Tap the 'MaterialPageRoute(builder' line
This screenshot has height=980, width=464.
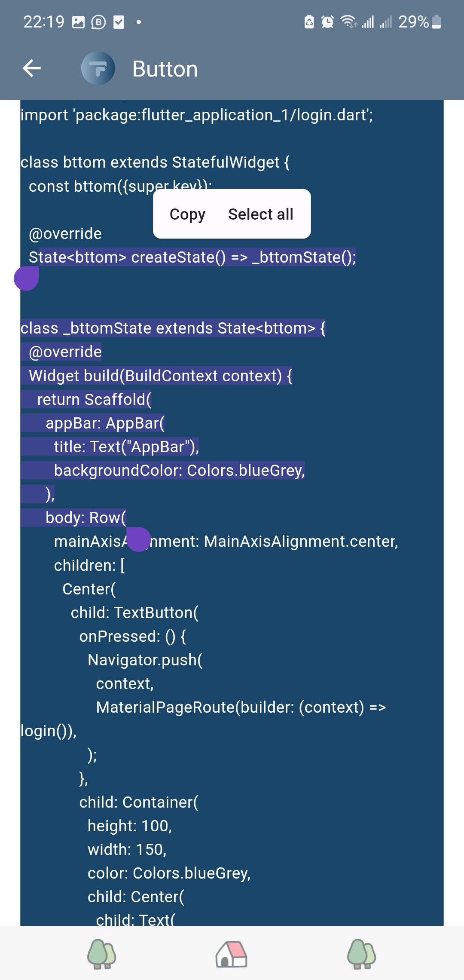point(241,707)
